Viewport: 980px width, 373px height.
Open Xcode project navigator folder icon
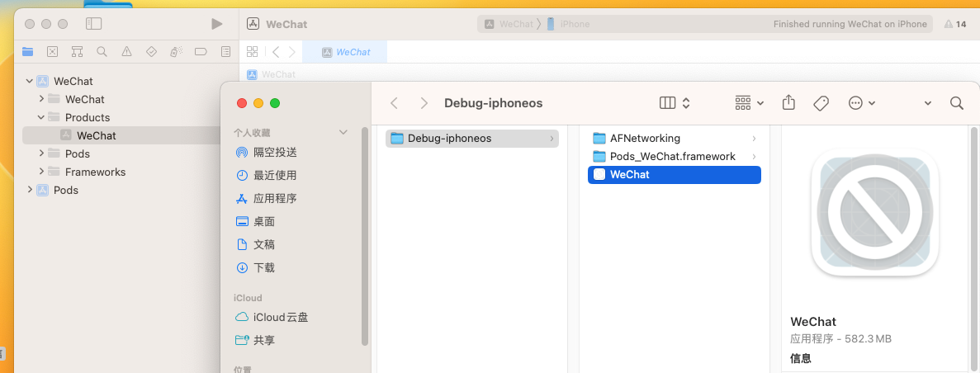click(x=27, y=52)
